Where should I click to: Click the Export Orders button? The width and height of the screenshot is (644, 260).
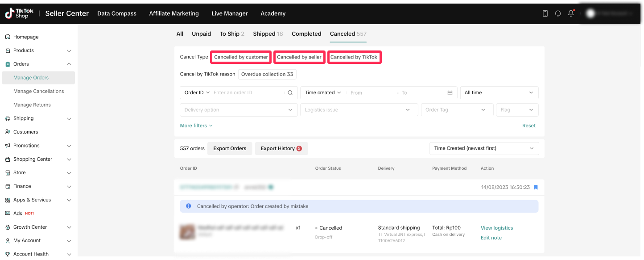(230, 149)
